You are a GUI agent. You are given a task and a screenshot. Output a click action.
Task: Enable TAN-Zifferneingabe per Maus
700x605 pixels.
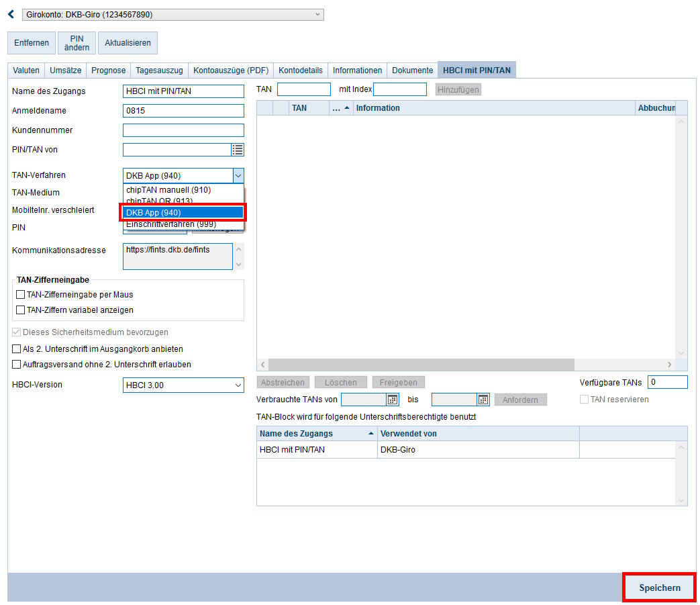coord(20,295)
